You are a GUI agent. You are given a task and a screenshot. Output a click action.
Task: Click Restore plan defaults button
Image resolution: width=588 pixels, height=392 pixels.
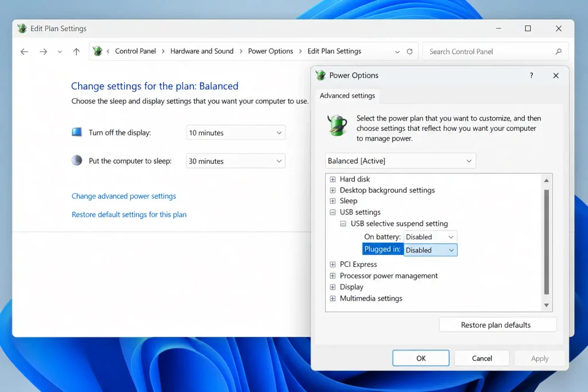498,325
